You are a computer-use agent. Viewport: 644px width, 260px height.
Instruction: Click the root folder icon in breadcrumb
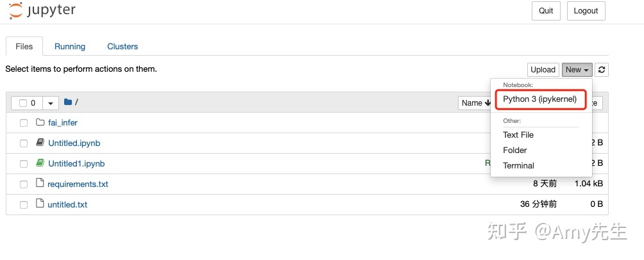pyautogui.click(x=68, y=102)
